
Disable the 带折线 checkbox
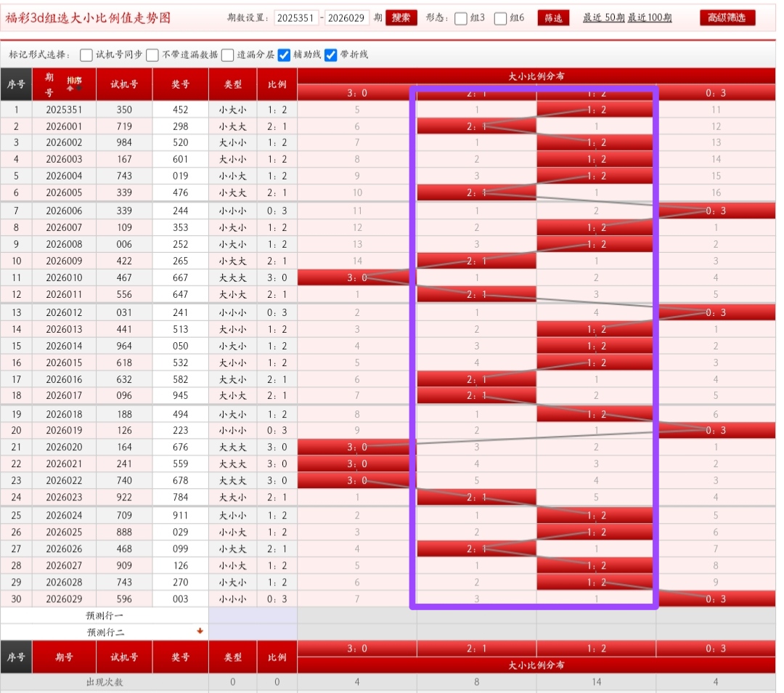pyautogui.click(x=331, y=55)
